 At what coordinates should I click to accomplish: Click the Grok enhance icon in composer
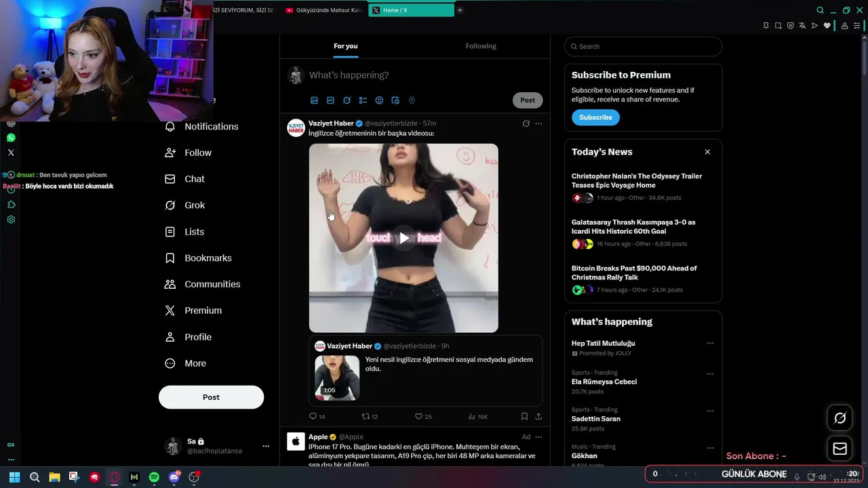[x=347, y=100]
